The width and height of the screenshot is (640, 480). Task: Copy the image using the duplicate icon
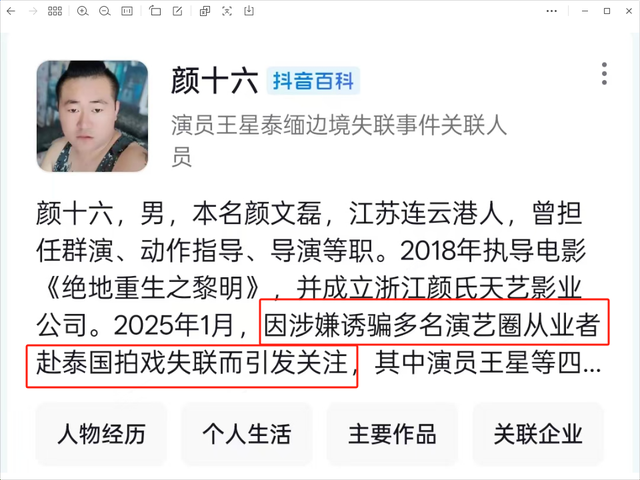point(205,11)
